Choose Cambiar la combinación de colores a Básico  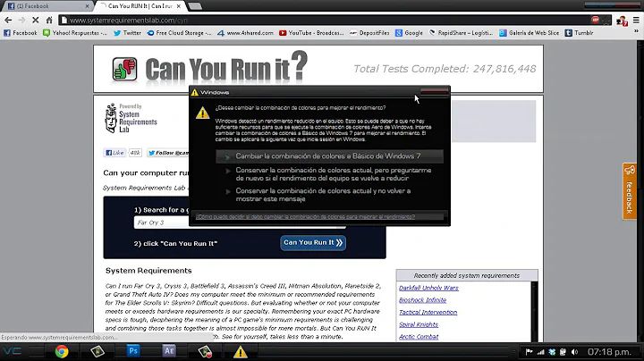329,155
